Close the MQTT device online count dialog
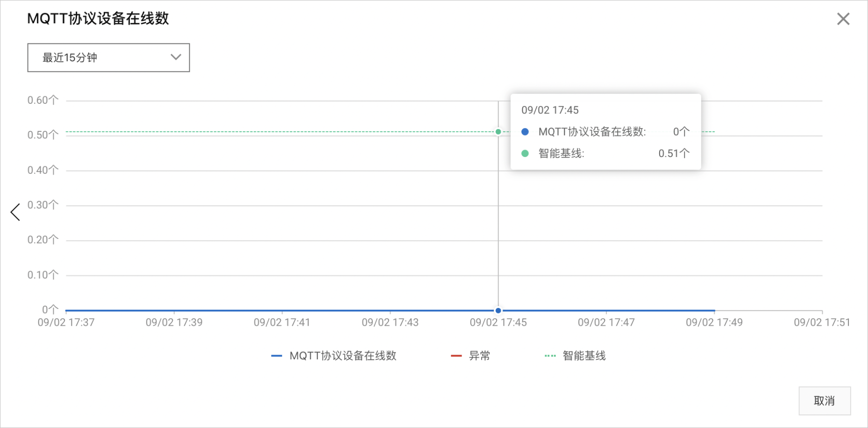Image resolution: width=868 pixels, height=428 pixels. 843,19
